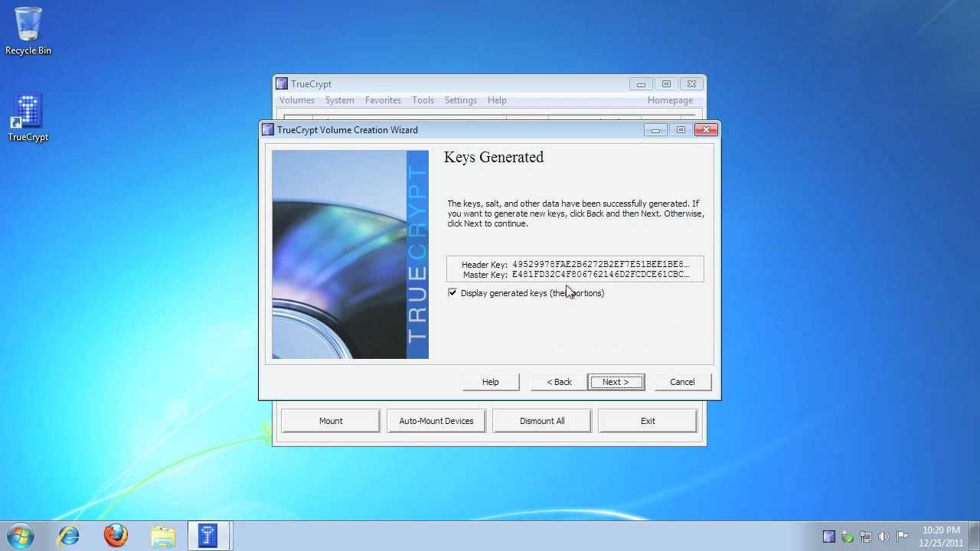The width and height of the screenshot is (980, 551).
Task: Switch to the TrueCrypt taskbar button
Action: coord(208,535)
